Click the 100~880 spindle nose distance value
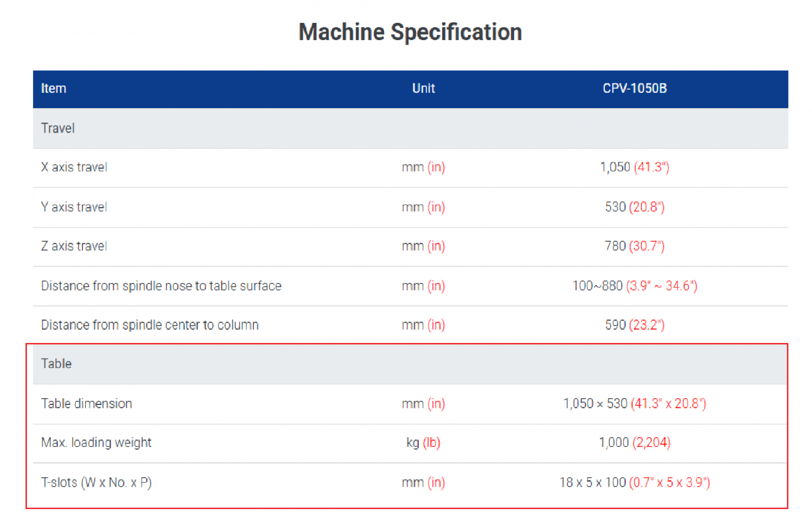The height and width of the screenshot is (512, 812). (x=634, y=286)
